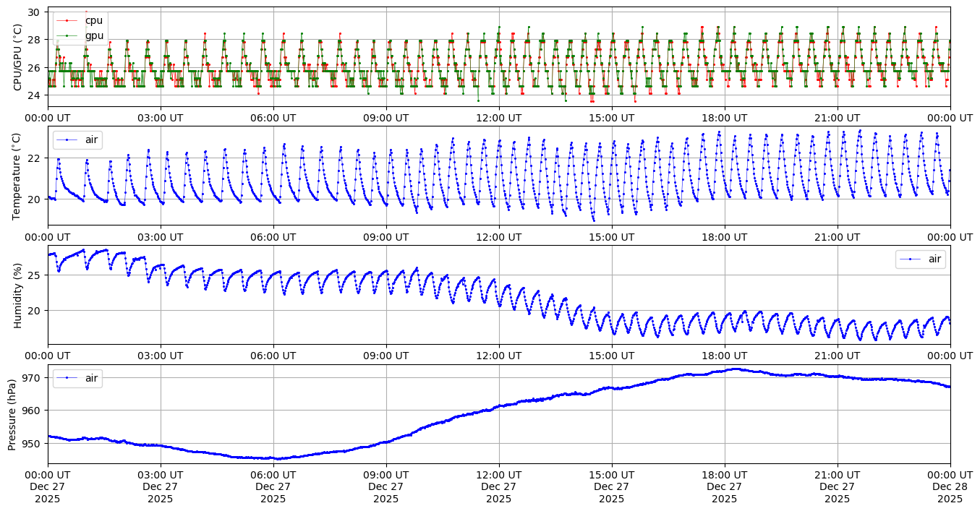Click the CPU/GPU (°C) axis label
This screenshot has height=511, width=980.
[x=17, y=57]
